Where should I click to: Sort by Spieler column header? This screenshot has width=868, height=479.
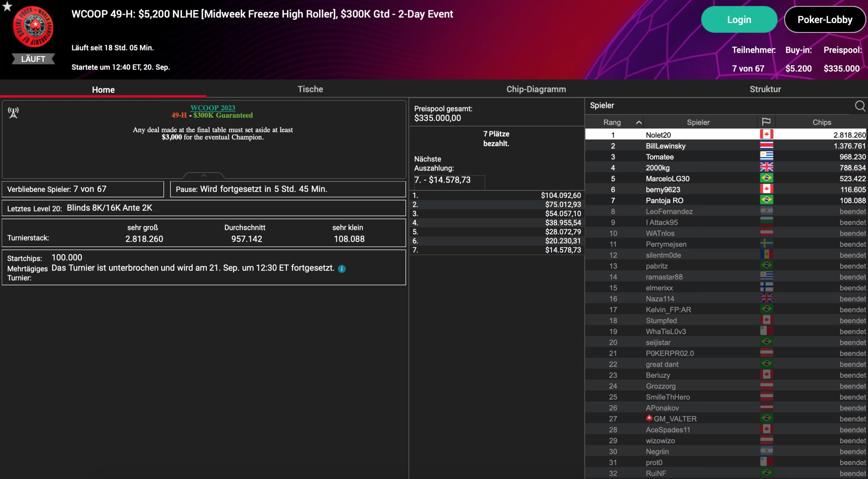698,122
